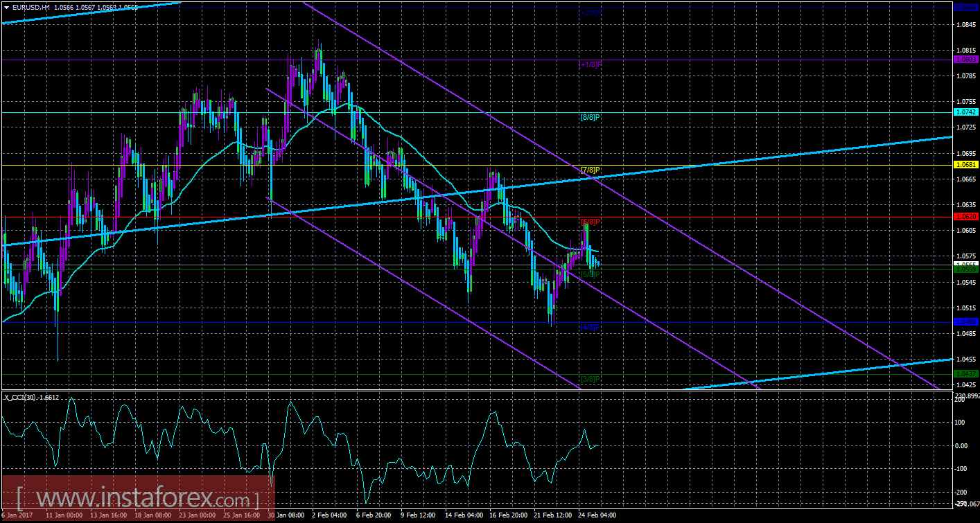
Task: Click the 2 Feb 04:00 time label
Action: [x=329, y=516]
